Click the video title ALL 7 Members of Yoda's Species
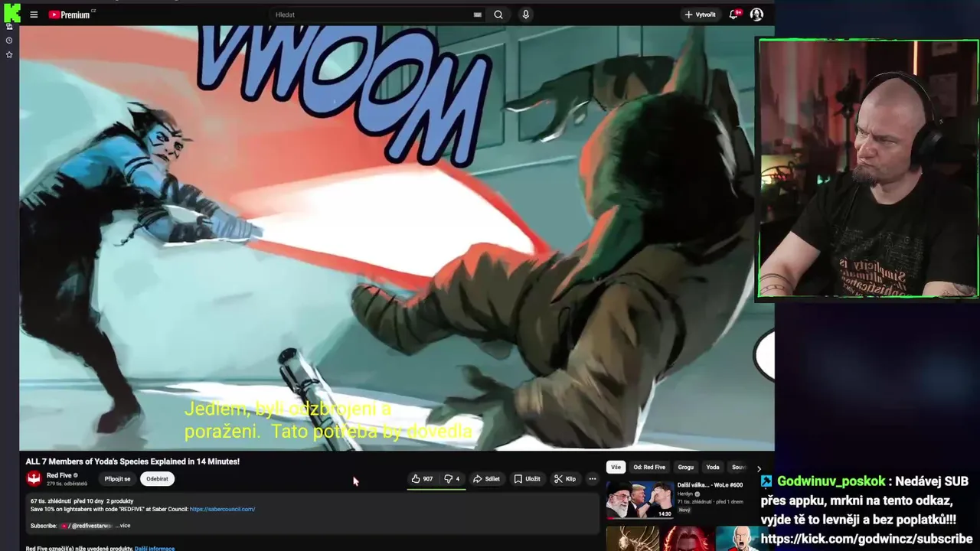Screen dimensions: 980x551 coord(132,461)
